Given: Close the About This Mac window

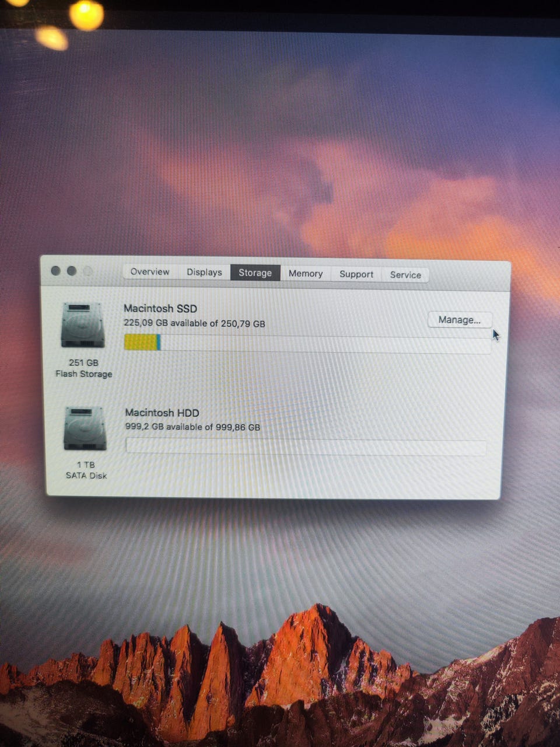Looking at the screenshot, I should 56,271.
